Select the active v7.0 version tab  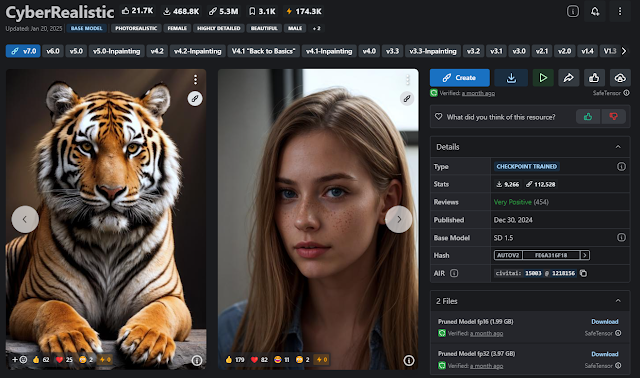[x=23, y=51]
